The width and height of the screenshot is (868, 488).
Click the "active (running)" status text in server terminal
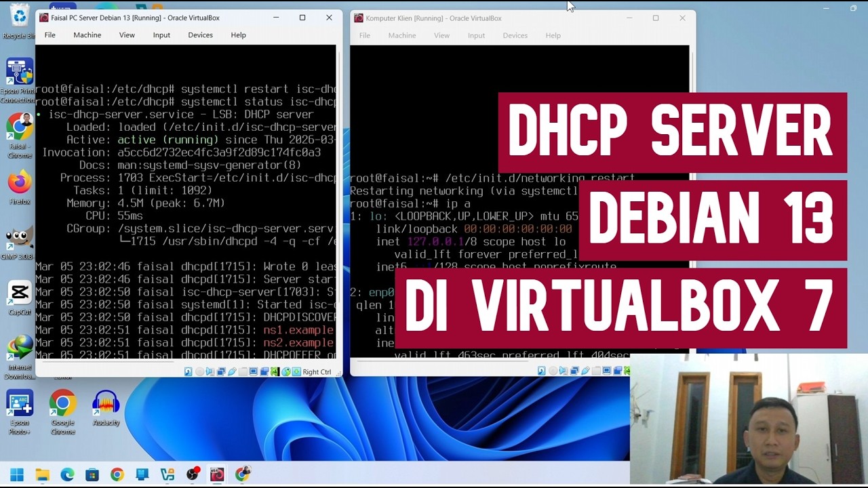point(168,140)
